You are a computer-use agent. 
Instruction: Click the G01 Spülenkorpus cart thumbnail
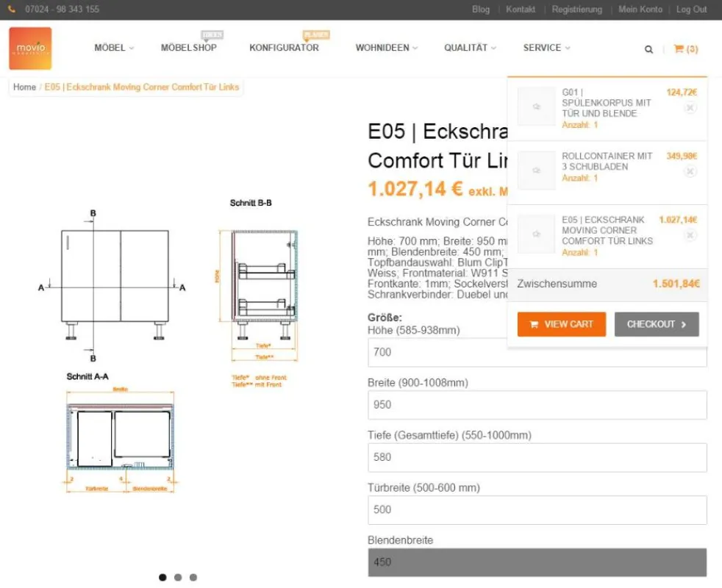tap(536, 107)
